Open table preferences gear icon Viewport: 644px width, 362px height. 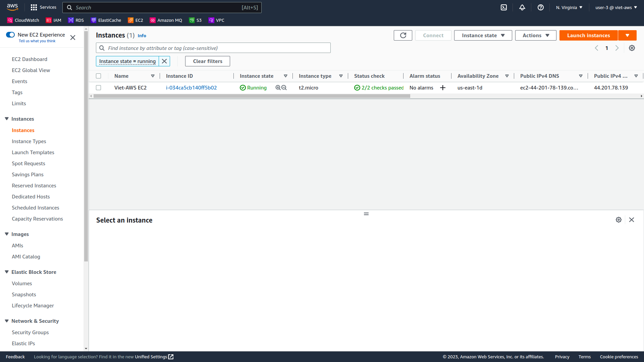pos(632,48)
